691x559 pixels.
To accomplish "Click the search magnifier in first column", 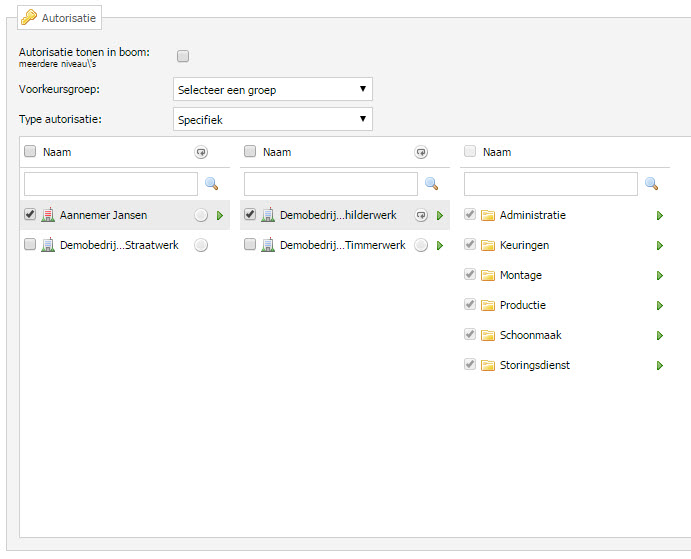I will click(212, 183).
